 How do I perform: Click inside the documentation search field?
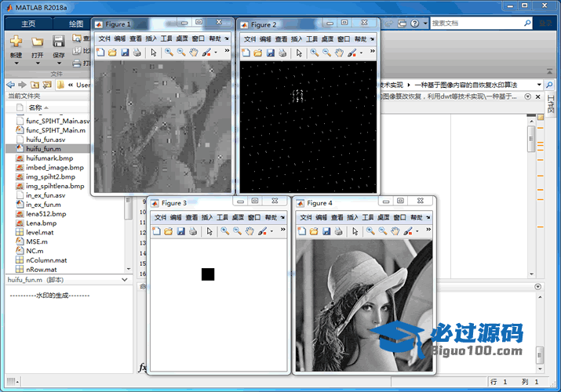coord(477,24)
